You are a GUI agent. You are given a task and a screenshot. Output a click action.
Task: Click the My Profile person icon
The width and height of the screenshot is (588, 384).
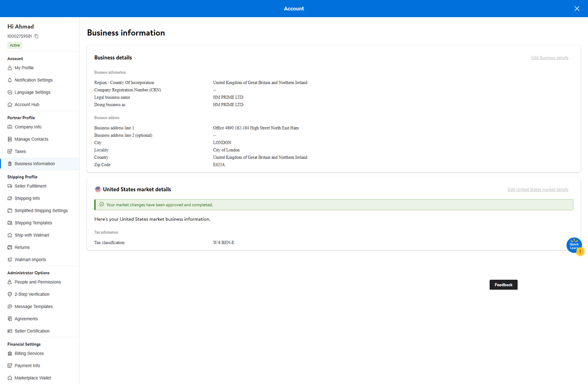click(10, 68)
